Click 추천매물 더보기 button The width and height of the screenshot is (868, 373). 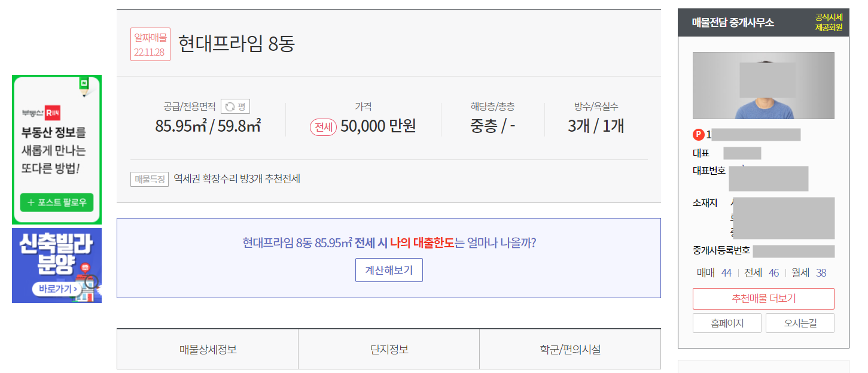[x=763, y=298]
